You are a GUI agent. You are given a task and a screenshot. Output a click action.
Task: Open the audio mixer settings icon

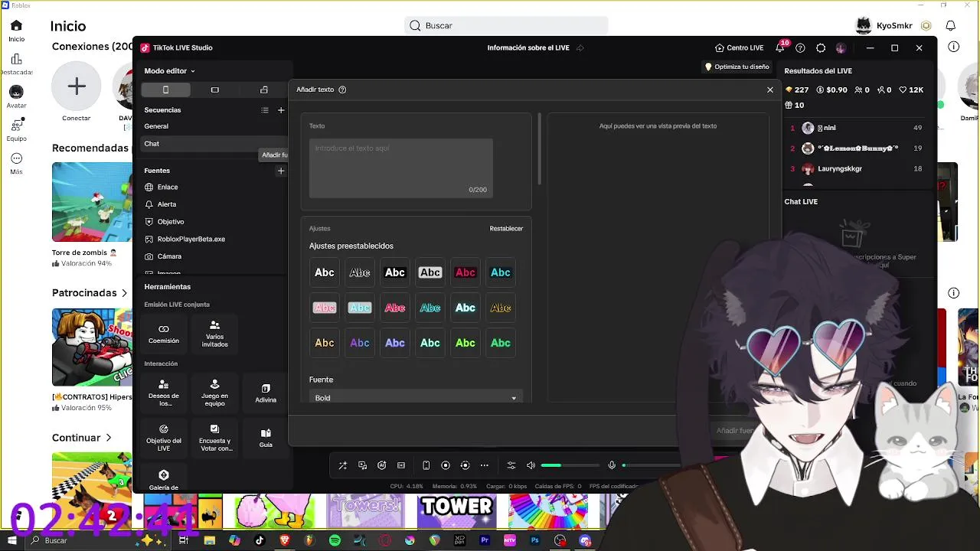point(511,465)
